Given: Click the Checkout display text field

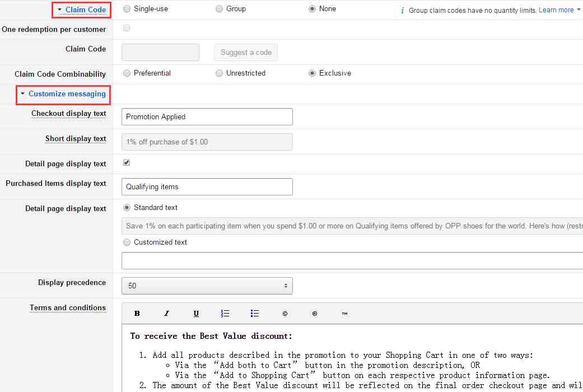Looking at the screenshot, I should pyautogui.click(x=207, y=117).
